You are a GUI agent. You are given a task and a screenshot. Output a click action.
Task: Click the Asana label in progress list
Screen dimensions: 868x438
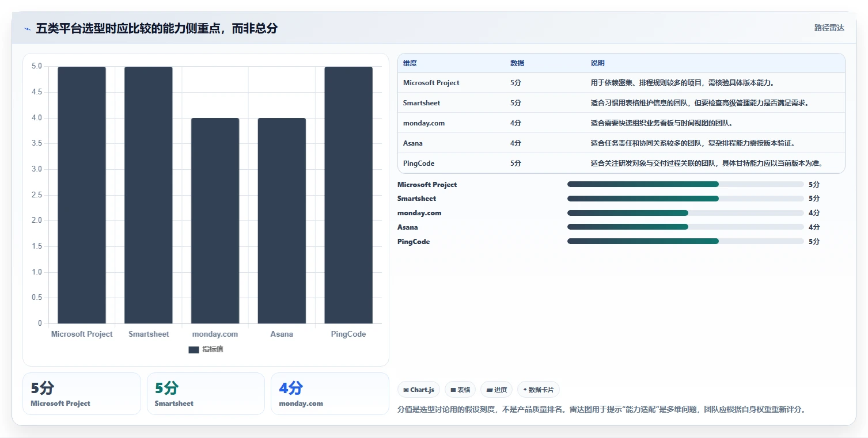click(x=408, y=227)
